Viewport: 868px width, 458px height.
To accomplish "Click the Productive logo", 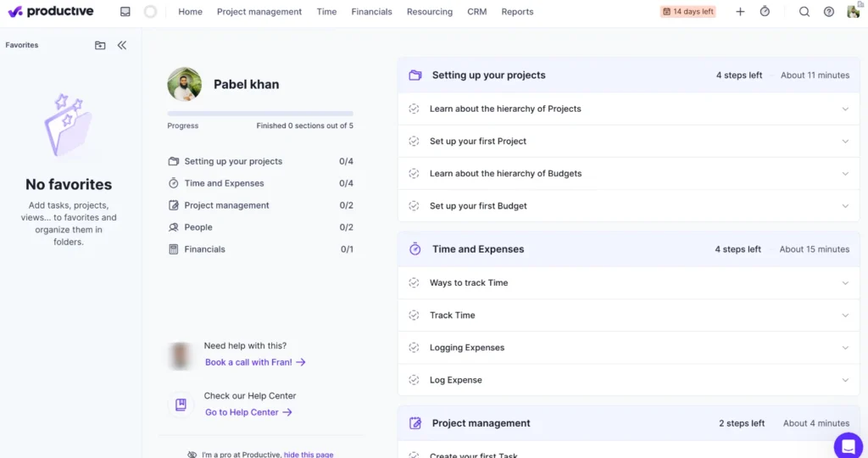I will [x=51, y=11].
